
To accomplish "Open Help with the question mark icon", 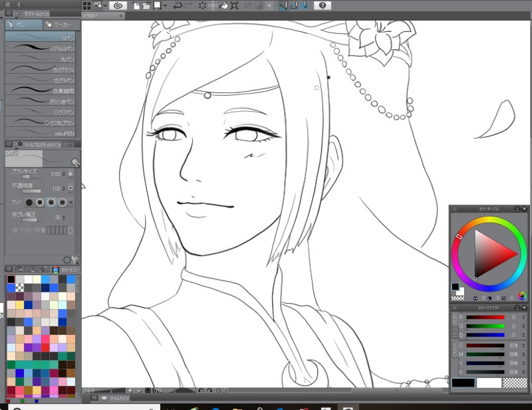I will coord(323,5).
